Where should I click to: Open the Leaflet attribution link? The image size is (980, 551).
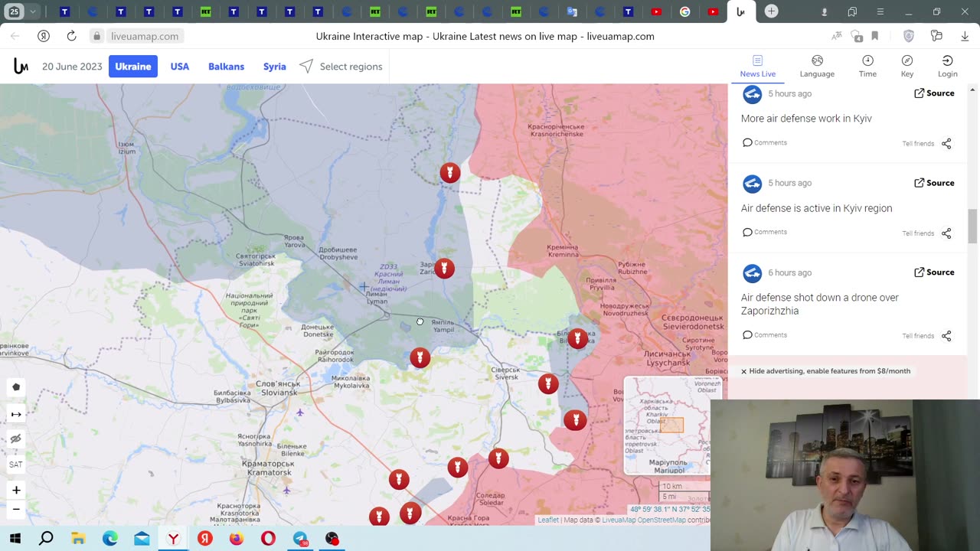click(x=548, y=520)
